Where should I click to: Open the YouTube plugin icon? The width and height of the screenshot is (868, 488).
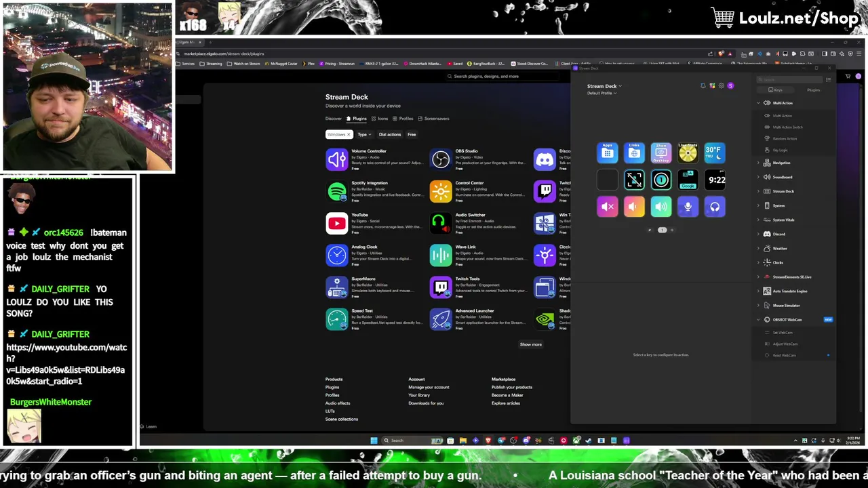(337, 223)
